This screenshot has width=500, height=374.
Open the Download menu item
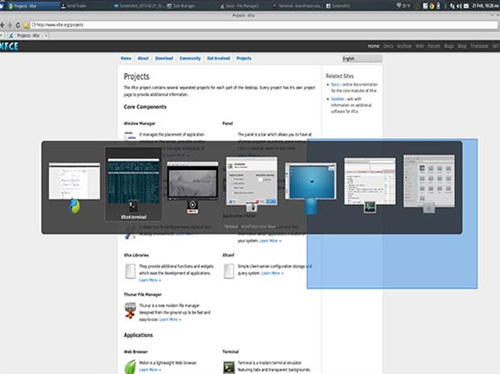click(x=164, y=58)
